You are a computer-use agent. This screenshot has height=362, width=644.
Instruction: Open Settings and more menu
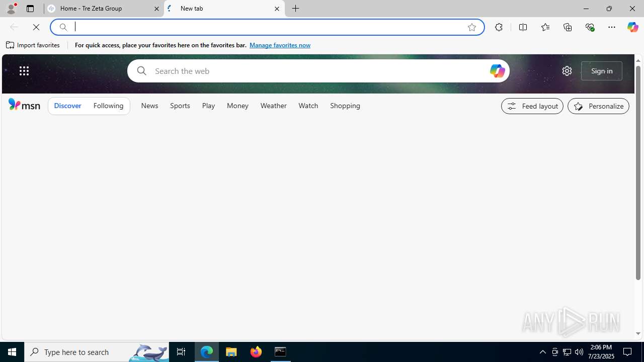coord(612,27)
